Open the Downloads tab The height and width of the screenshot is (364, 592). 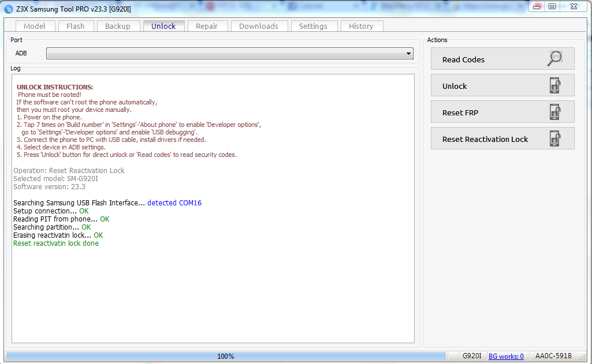tap(259, 26)
